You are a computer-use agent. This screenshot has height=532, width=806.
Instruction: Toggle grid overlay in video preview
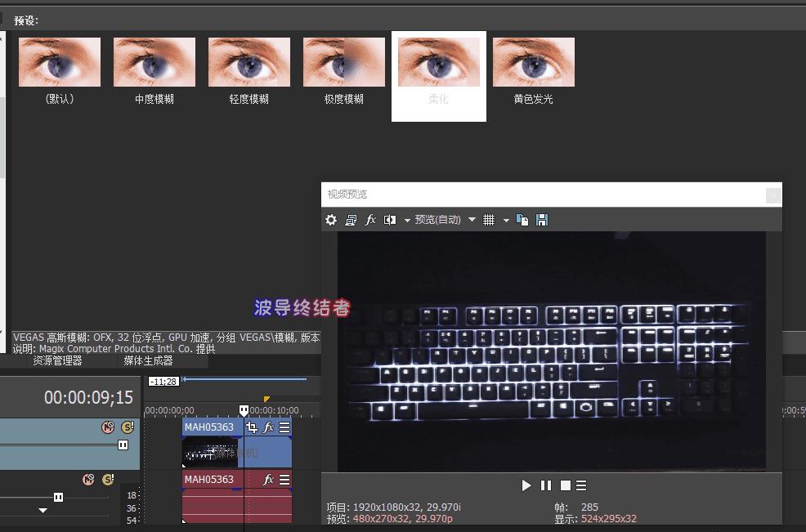click(x=489, y=220)
